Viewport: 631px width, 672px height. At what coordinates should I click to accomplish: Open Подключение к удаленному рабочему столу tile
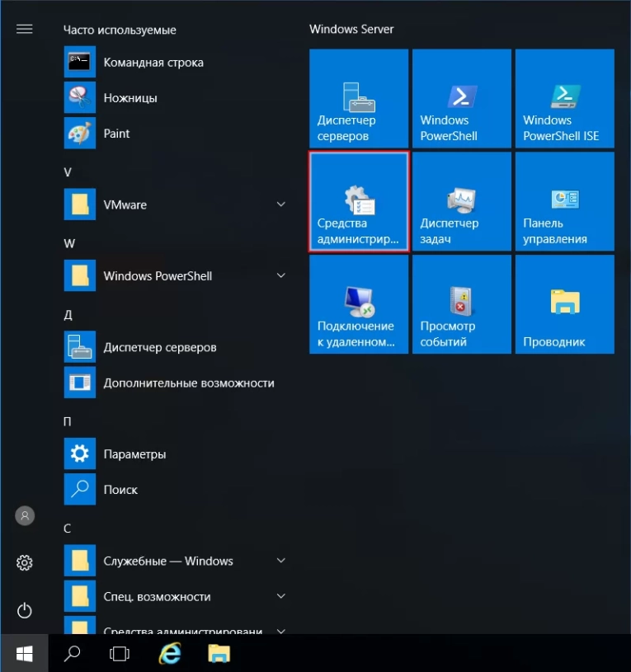coord(359,304)
